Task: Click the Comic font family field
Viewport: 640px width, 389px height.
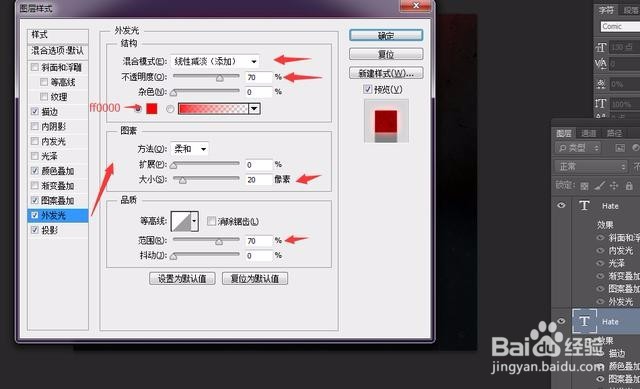Action: pos(620,26)
